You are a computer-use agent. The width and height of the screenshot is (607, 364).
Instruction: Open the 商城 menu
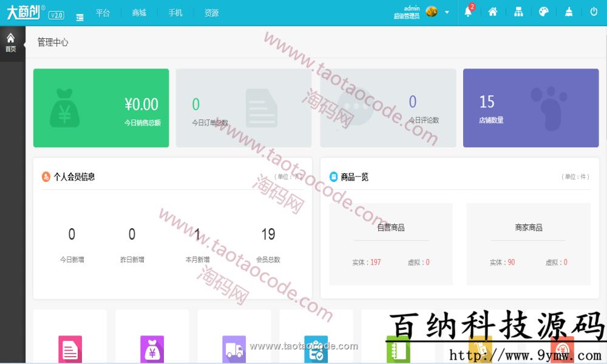click(x=138, y=12)
